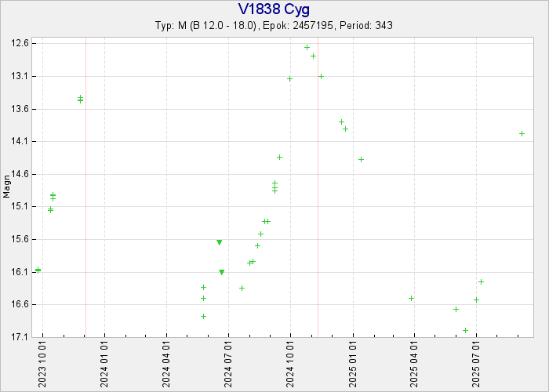Screen dimensions: 549x392
Task: Click the 2024 01 01 date label
Action: click(104, 365)
